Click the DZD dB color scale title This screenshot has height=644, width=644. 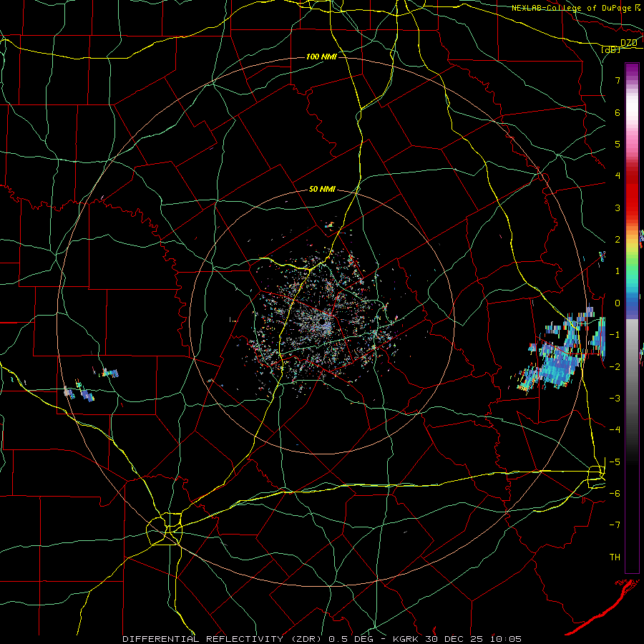click(620, 46)
